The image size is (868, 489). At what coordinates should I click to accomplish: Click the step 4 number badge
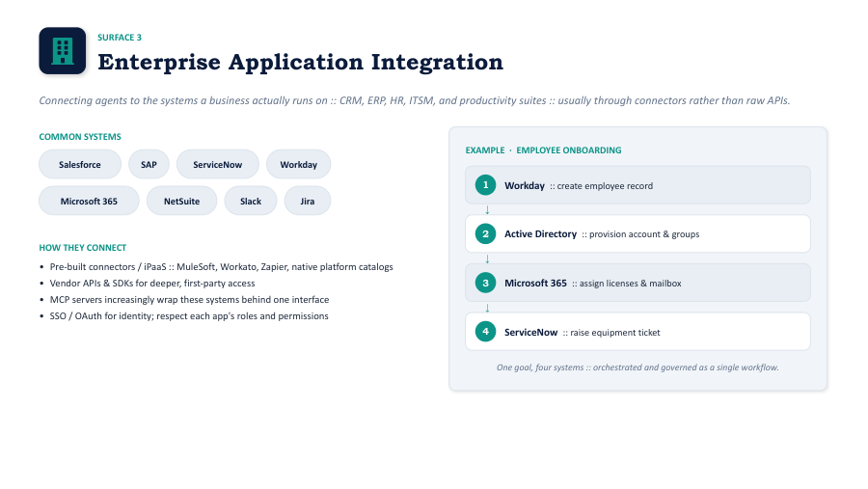(x=485, y=332)
